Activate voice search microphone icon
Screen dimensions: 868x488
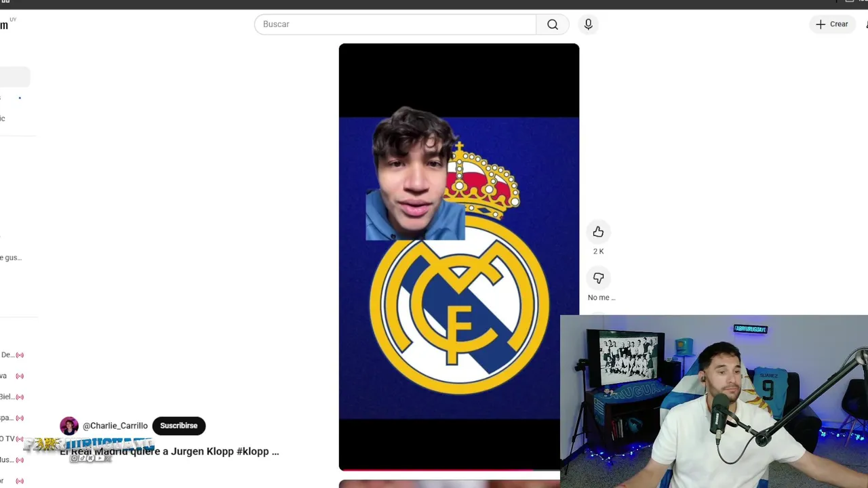pyautogui.click(x=588, y=24)
